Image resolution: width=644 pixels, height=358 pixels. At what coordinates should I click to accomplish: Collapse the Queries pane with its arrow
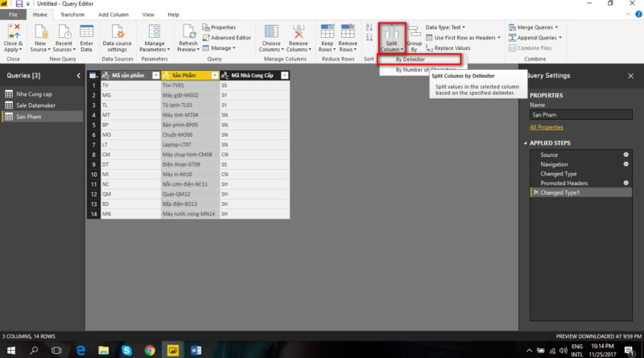tap(78, 76)
